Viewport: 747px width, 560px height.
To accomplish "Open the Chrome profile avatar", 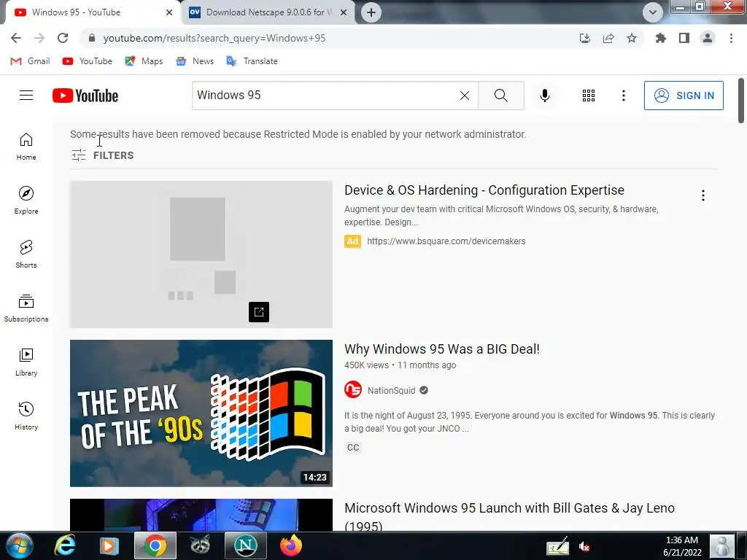I will click(x=708, y=38).
